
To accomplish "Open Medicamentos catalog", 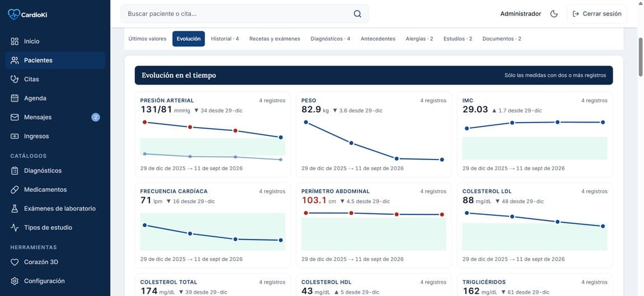I will [x=55, y=190].
